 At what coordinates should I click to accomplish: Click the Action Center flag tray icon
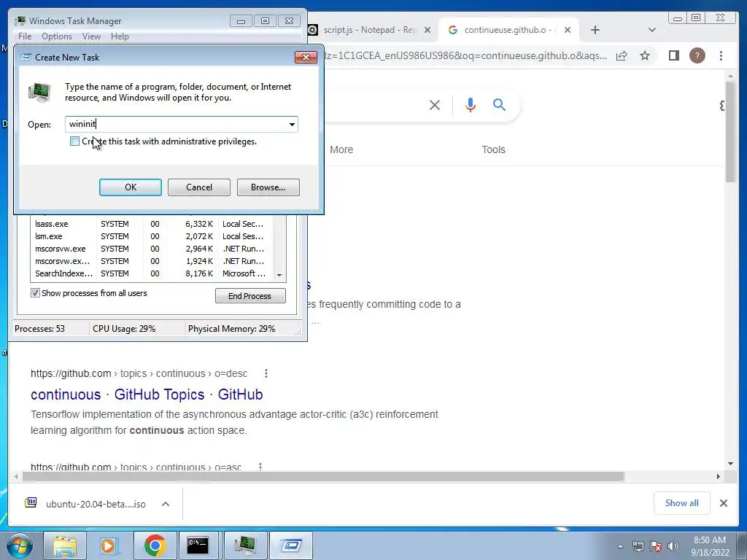tap(656, 546)
